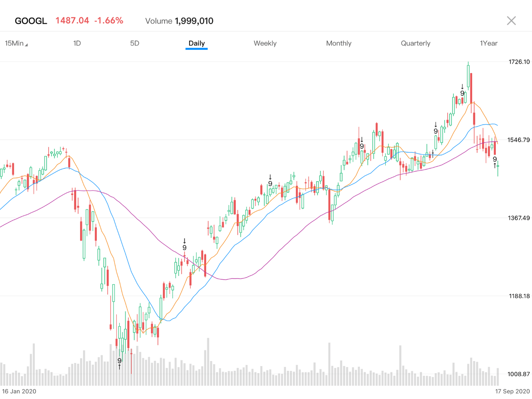The image size is (532, 399).
Task: Click the 17 Sep 2020 date label
Action: [x=512, y=391]
